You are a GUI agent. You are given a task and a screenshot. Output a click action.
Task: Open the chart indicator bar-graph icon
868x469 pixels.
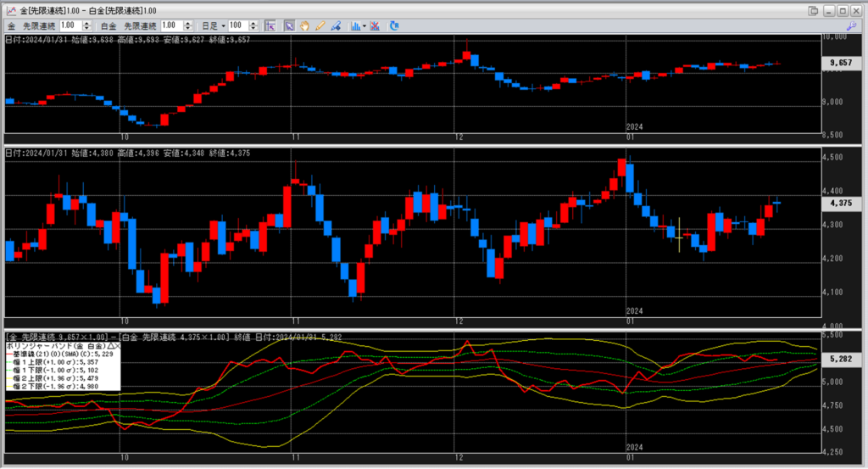pos(356,26)
